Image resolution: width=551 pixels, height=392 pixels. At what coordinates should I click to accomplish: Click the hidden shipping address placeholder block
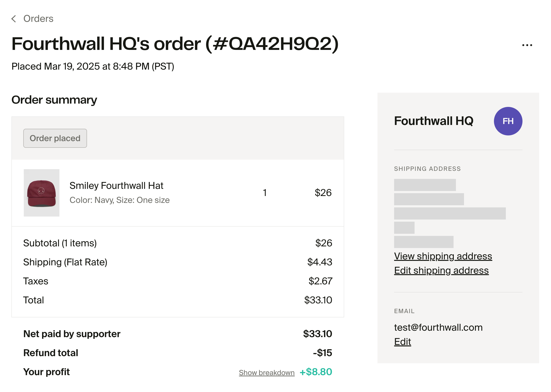pyautogui.click(x=449, y=213)
